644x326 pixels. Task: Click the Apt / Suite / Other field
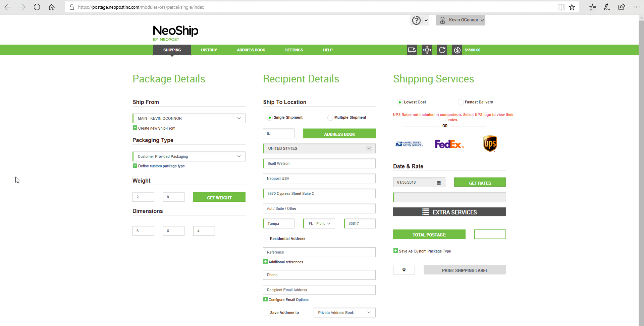[319, 208]
